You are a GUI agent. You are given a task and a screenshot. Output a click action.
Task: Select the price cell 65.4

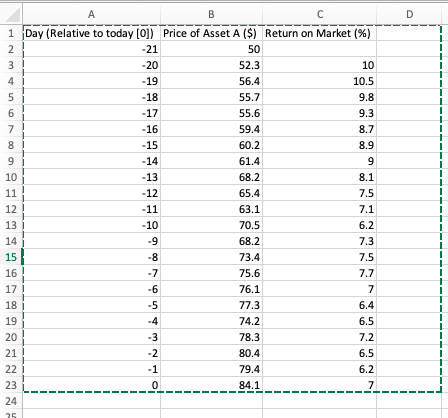[x=211, y=193]
